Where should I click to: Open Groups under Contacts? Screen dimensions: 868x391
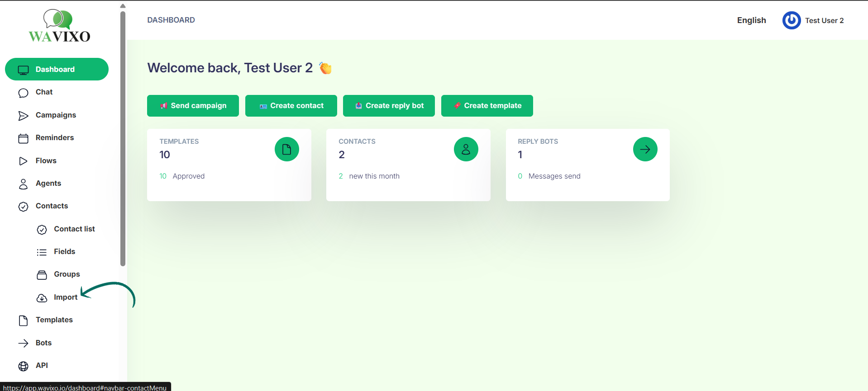point(67,274)
